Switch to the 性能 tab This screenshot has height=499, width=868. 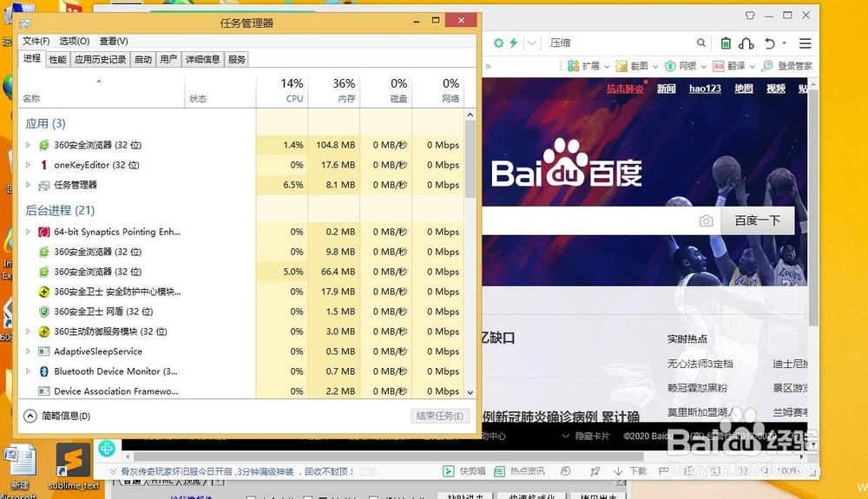pyautogui.click(x=57, y=59)
